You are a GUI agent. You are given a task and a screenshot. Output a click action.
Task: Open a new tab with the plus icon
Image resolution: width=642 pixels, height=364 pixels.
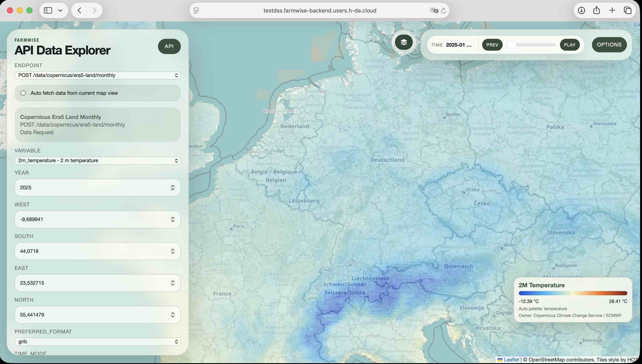612,10
